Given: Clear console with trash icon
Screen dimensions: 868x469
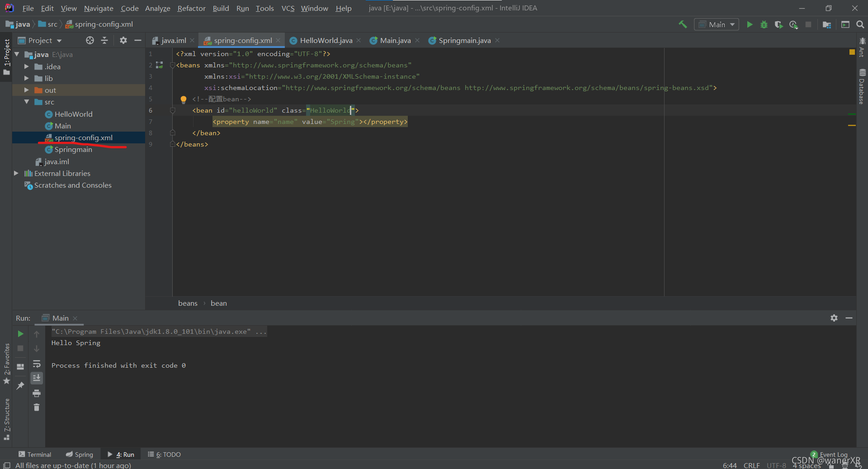Looking at the screenshot, I should click(x=37, y=407).
